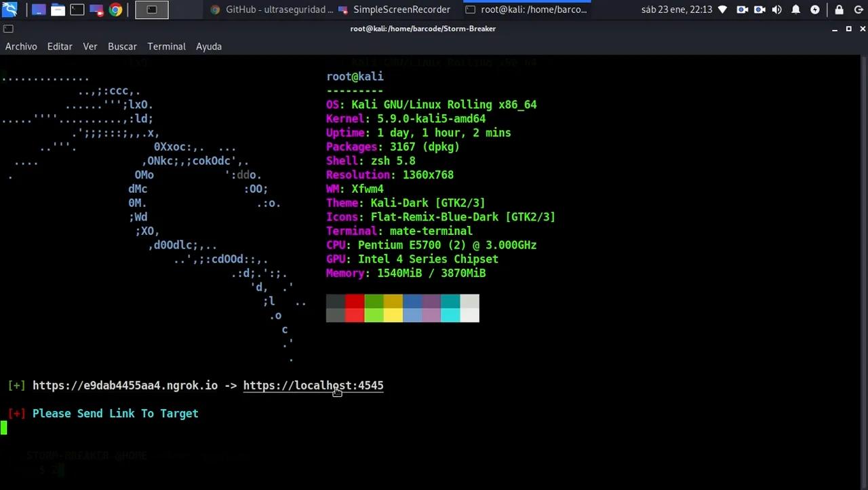Open the screen recorder launcher in the panel
The image size is (868, 490).
pos(96,10)
